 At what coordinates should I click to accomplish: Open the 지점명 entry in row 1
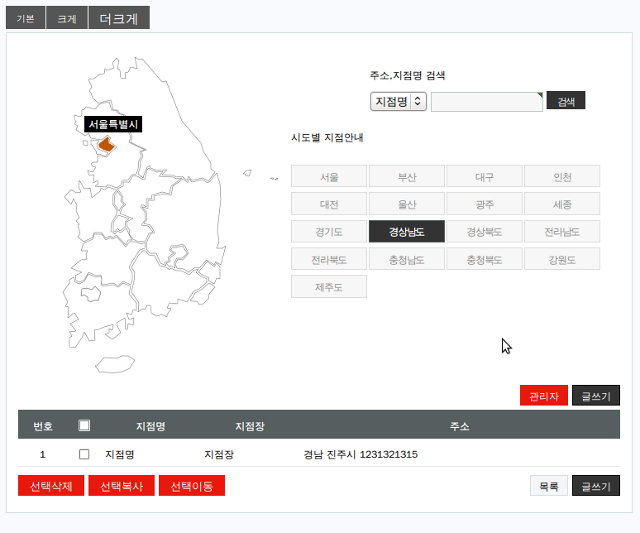(120, 454)
